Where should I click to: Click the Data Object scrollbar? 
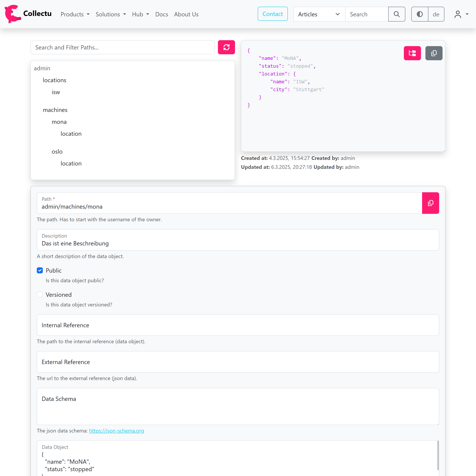click(x=438, y=455)
